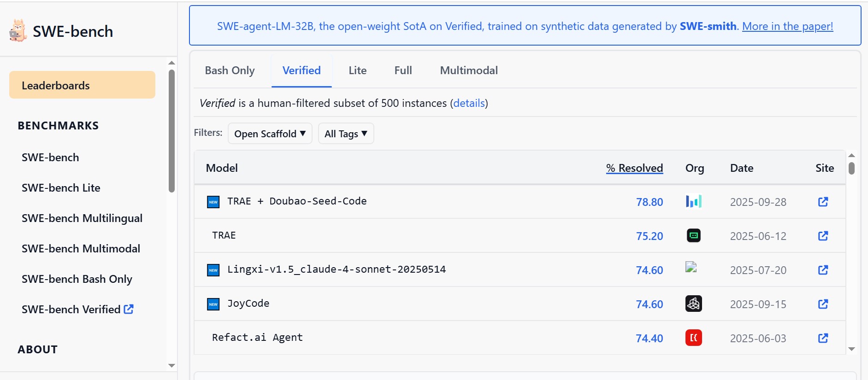Switch to the Bash Only tab

(230, 70)
